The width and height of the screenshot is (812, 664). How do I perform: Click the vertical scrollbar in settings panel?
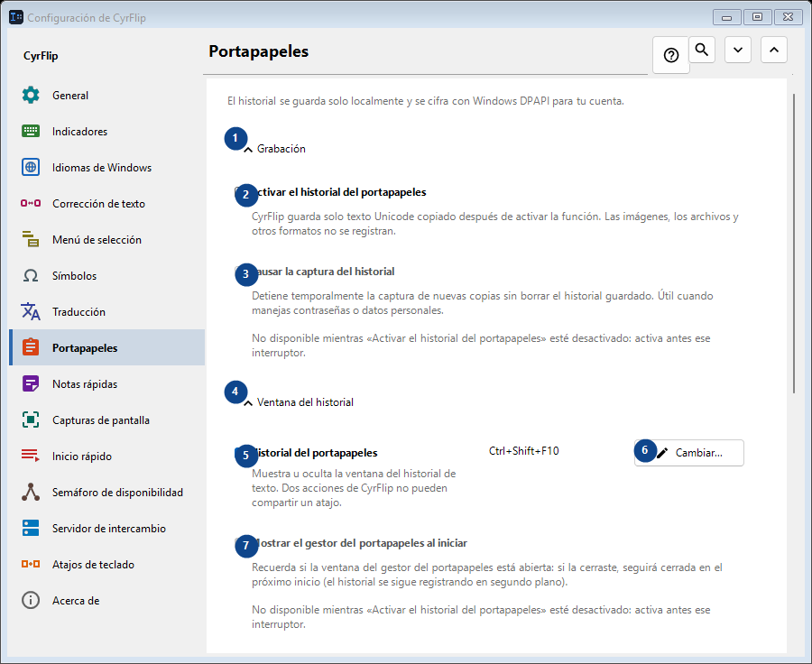pyautogui.click(x=794, y=244)
